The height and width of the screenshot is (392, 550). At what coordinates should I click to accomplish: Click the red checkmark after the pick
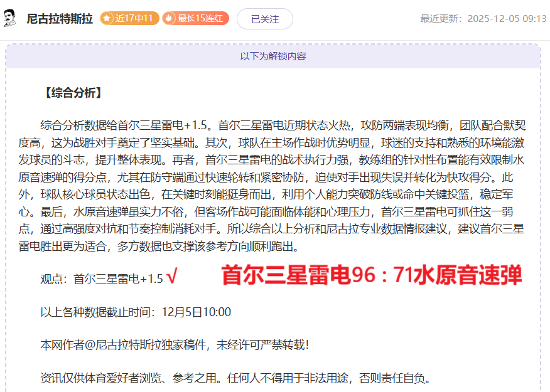[x=173, y=278]
